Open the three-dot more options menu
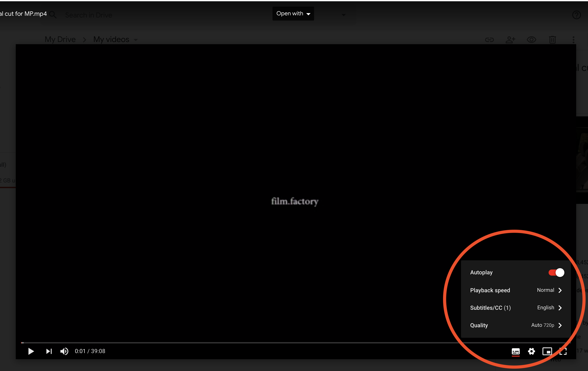 pyautogui.click(x=573, y=40)
